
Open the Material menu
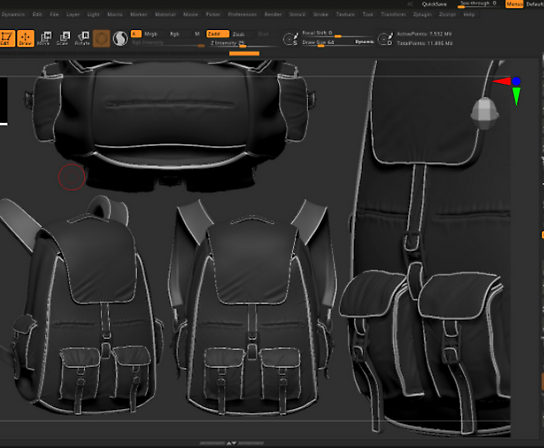click(165, 14)
